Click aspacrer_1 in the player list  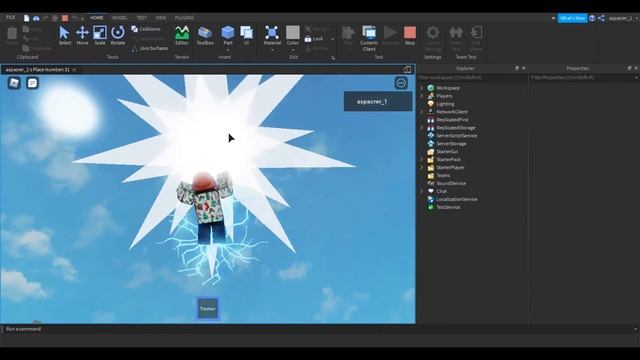[x=378, y=102]
